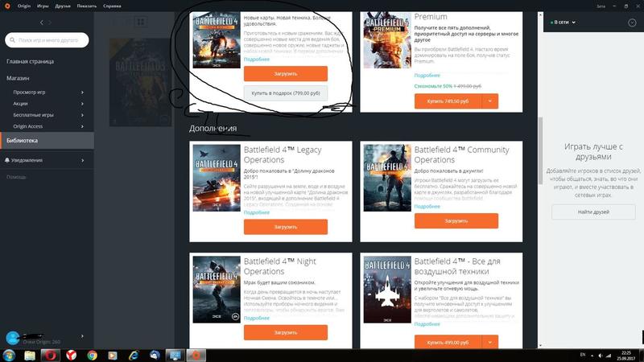Open Подробнее link under Community Operations
This screenshot has height=362, width=644.
point(427,207)
